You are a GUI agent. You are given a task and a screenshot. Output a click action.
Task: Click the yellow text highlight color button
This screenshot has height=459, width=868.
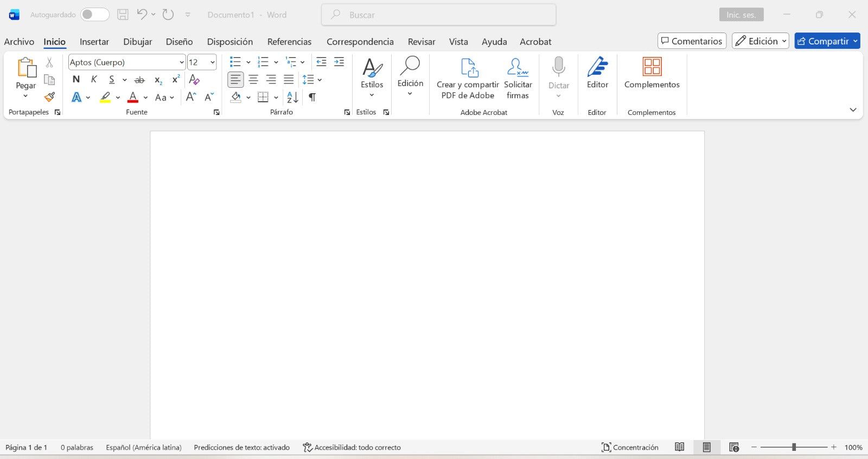[x=105, y=98]
